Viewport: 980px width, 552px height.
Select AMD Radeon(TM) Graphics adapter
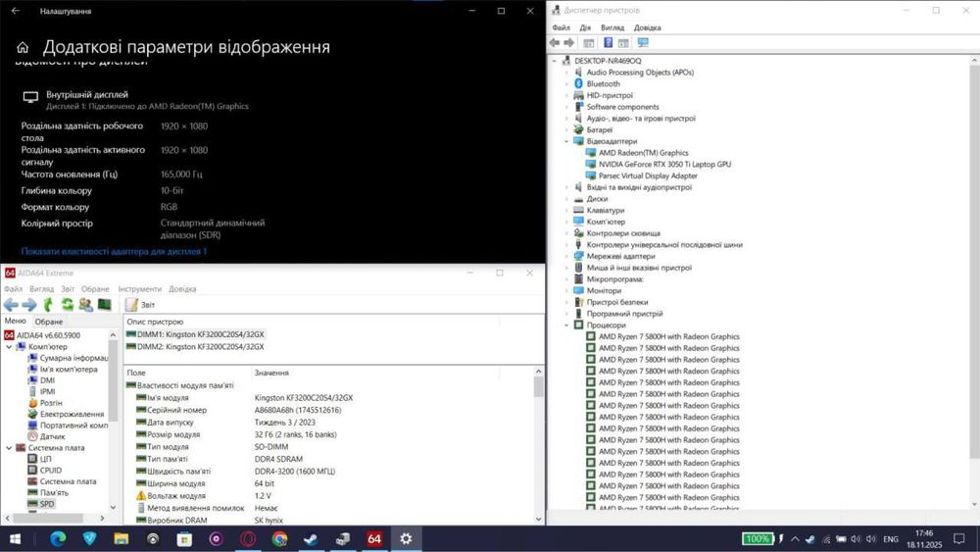pyautogui.click(x=643, y=153)
